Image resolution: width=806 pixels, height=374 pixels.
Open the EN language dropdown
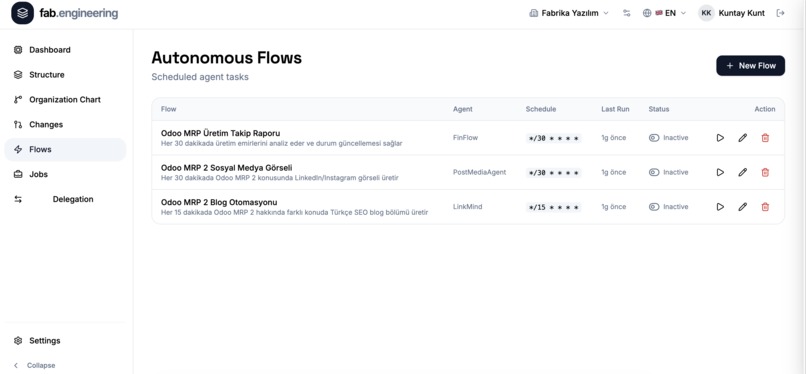664,13
